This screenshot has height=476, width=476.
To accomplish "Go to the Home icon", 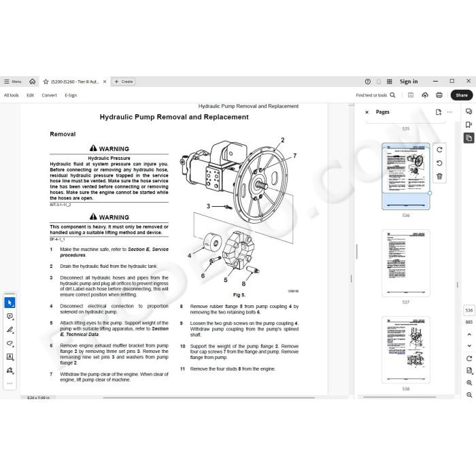I will [x=33, y=82].
